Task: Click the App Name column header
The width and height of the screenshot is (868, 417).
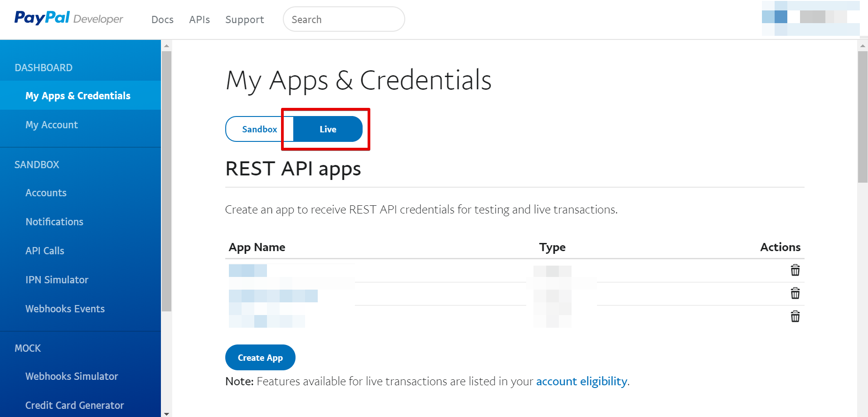Action: (x=257, y=247)
